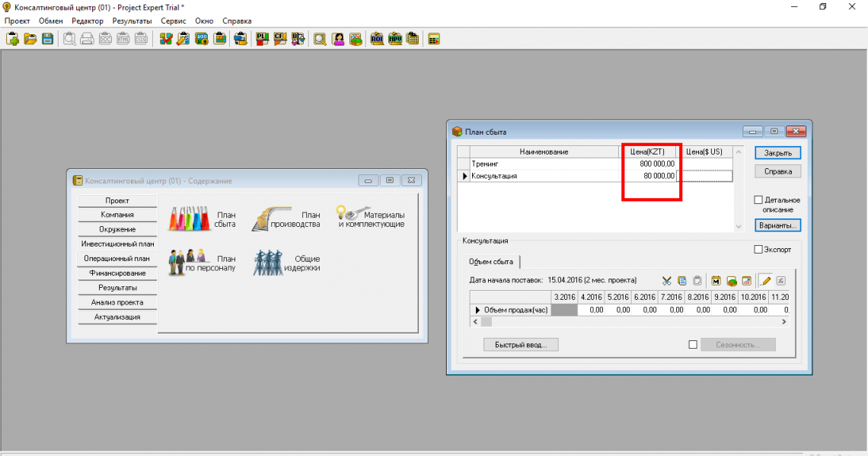Click the scissors cut icon in sales grid
The height and width of the screenshot is (456, 868).
(x=667, y=281)
